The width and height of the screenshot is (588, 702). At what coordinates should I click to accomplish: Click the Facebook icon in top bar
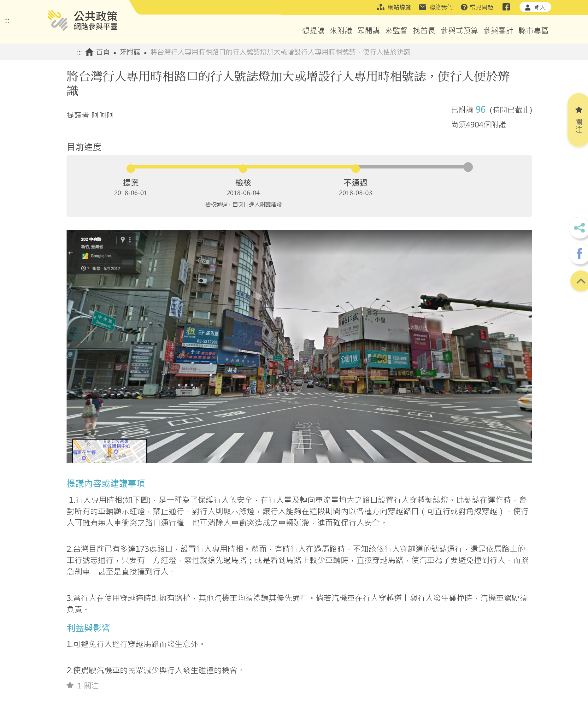[x=506, y=7]
